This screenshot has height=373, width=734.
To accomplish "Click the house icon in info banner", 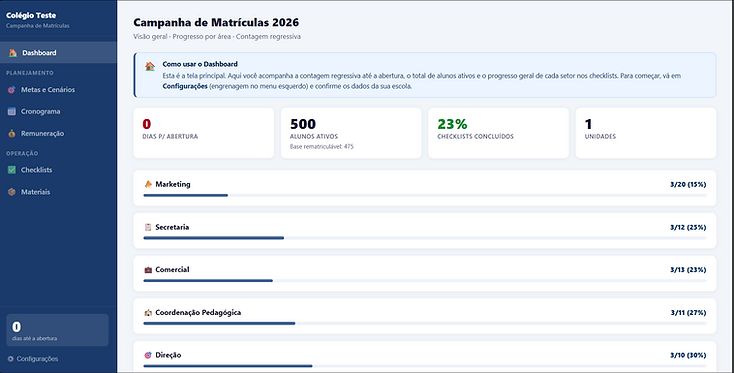I will (x=150, y=66).
